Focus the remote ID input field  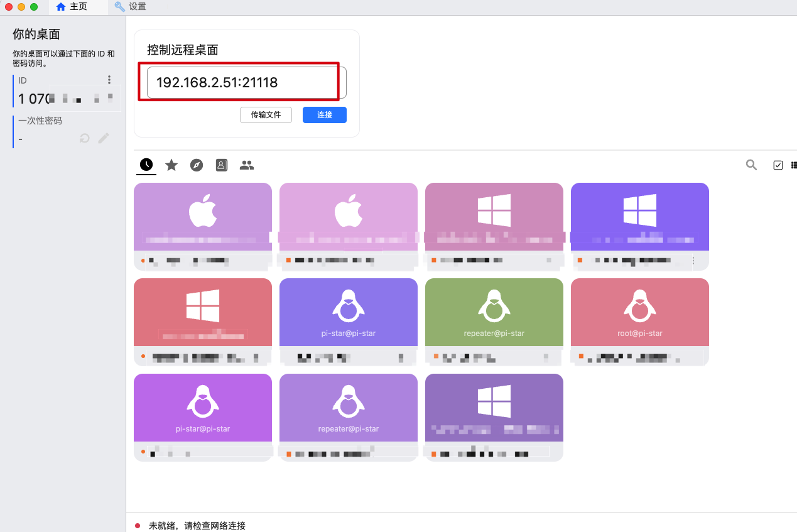[x=247, y=82]
